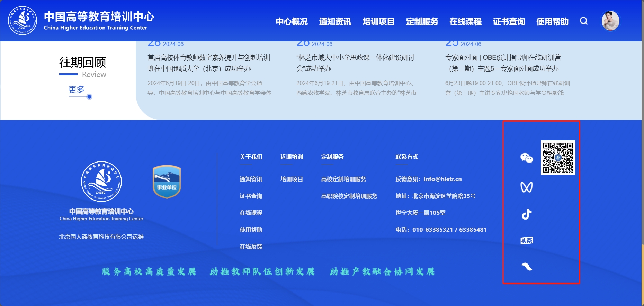Click the 使用帮助 link in footer
The width and height of the screenshot is (644, 306).
(x=251, y=230)
